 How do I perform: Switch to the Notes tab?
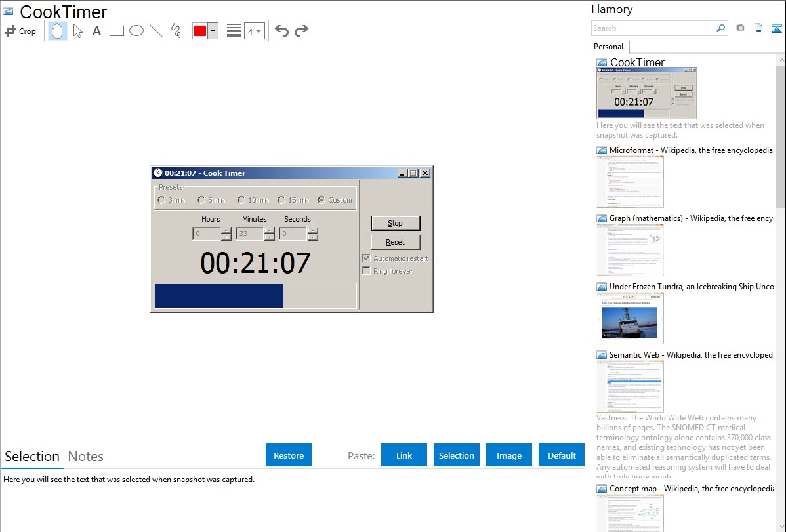tap(86, 457)
